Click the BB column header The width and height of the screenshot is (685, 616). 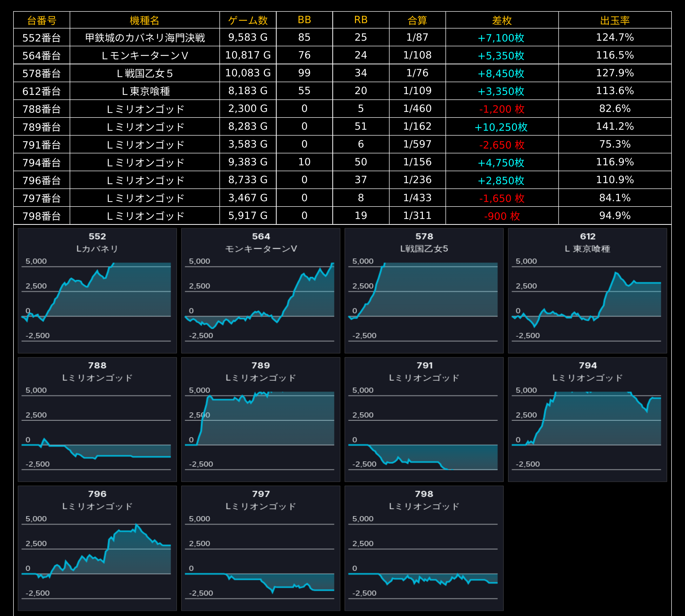pos(304,20)
